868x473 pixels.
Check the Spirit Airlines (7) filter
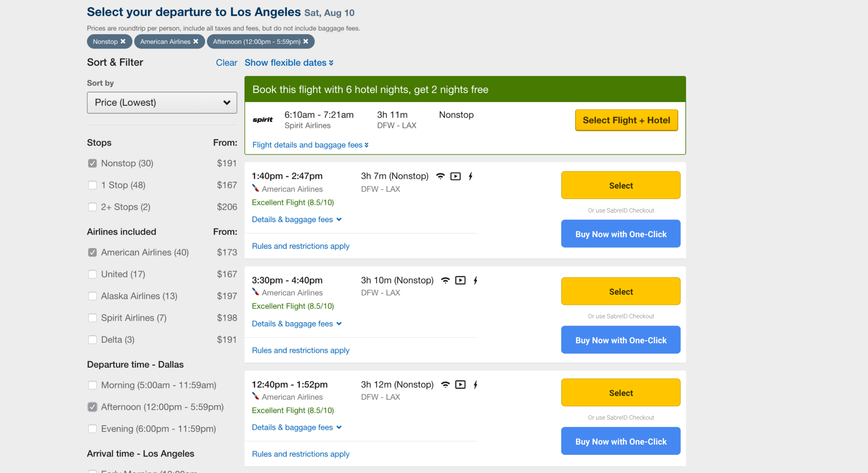pyautogui.click(x=92, y=318)
